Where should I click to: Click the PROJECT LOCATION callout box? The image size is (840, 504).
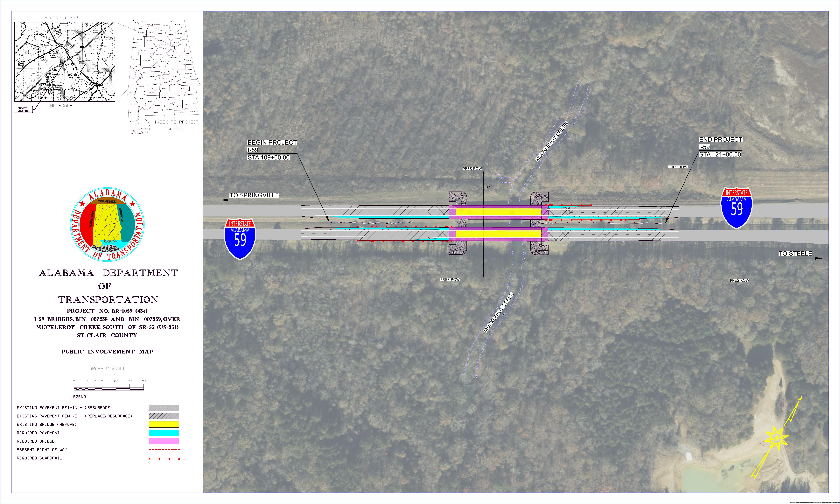pos(23,109)
